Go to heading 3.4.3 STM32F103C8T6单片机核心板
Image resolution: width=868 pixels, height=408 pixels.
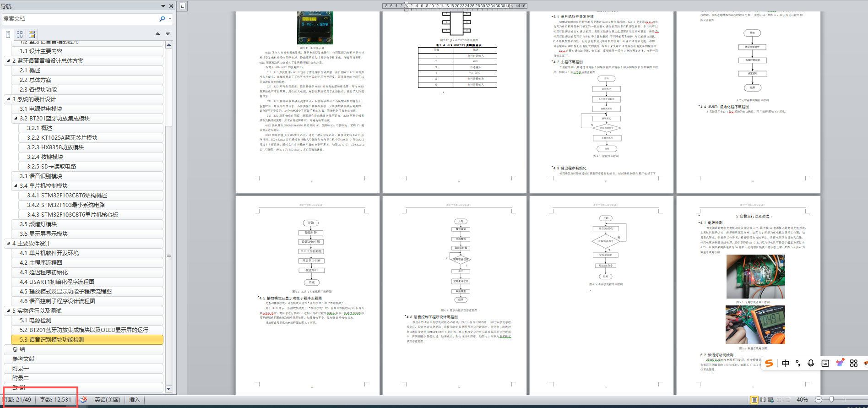(x=91, y=214)
